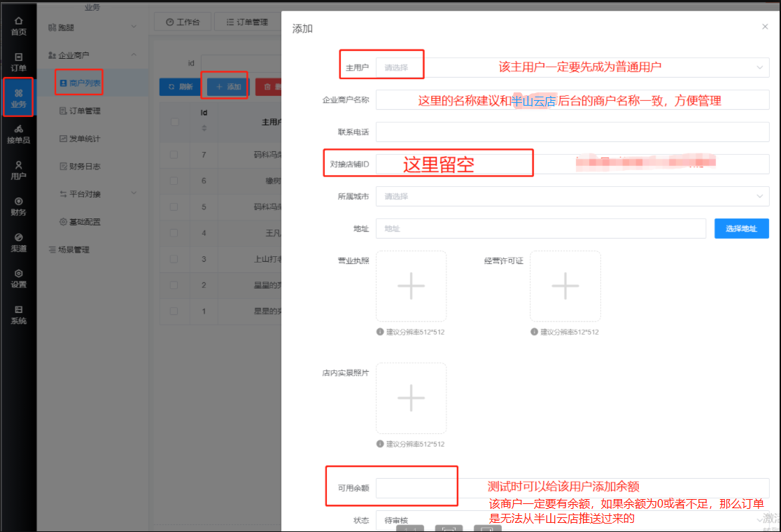Collapse the 企业商户 menu group
781x532 pixels.
click(x=92, y=55)
